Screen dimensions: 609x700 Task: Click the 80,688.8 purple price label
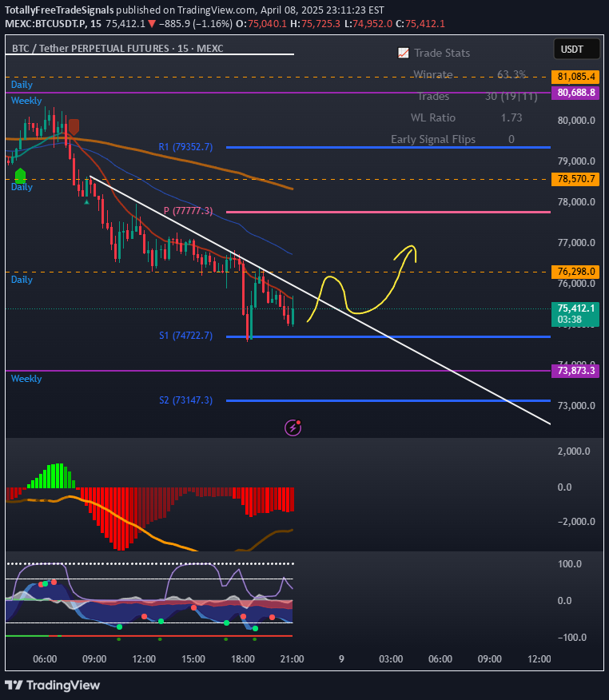pyautogui.click(x=575, y=93)
